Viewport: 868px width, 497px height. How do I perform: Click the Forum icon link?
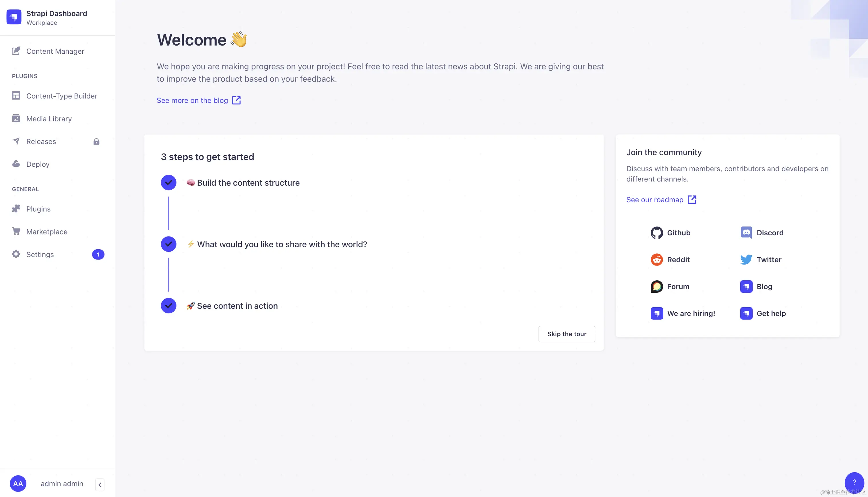click(656, 287)
